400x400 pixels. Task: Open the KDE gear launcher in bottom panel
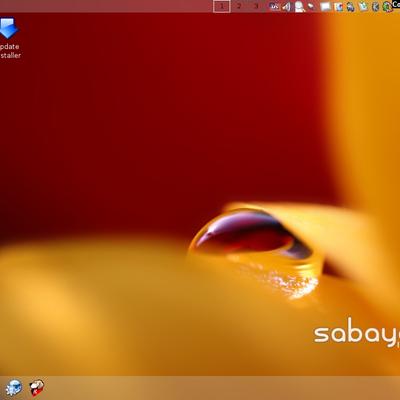[14, 388]
